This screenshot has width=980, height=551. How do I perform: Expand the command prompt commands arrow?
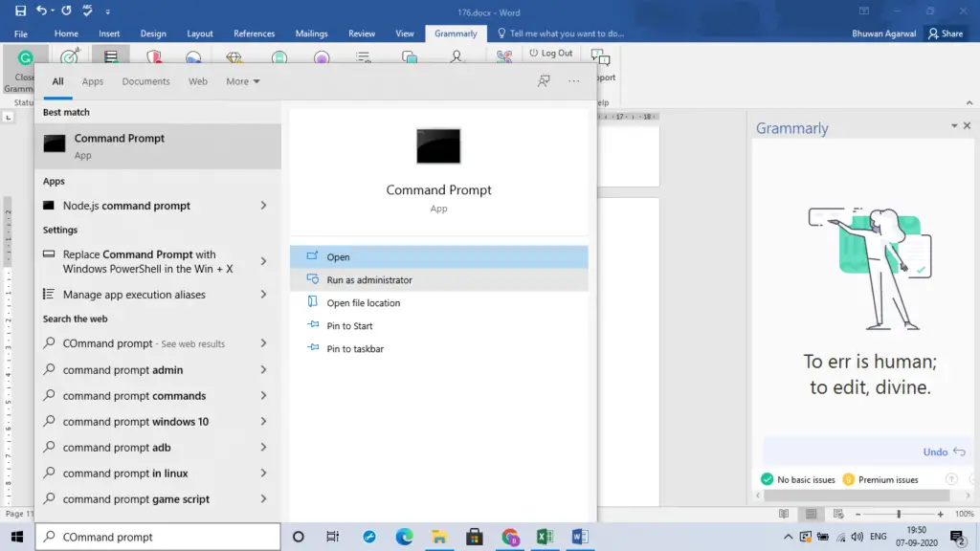pos(263,395)
